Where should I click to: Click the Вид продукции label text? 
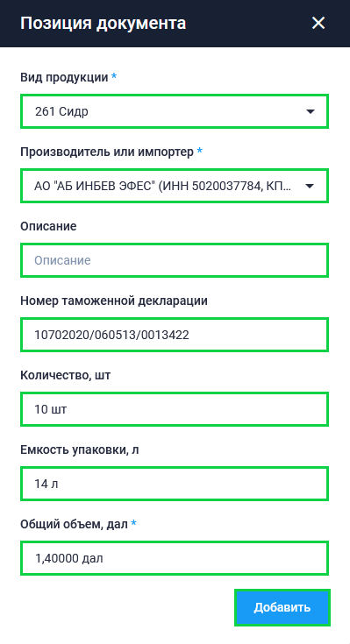[x=64, y=77]
